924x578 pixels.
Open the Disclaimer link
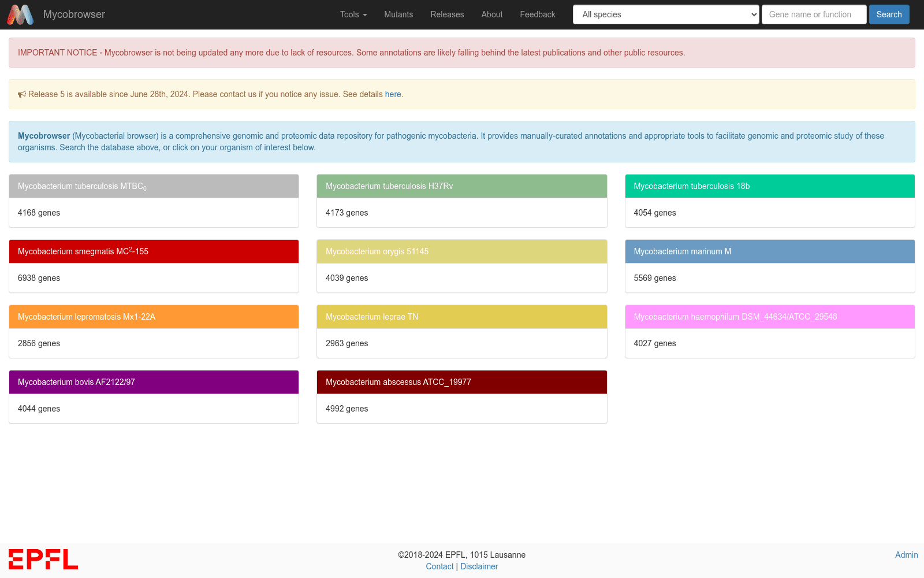tap(479, 566)
